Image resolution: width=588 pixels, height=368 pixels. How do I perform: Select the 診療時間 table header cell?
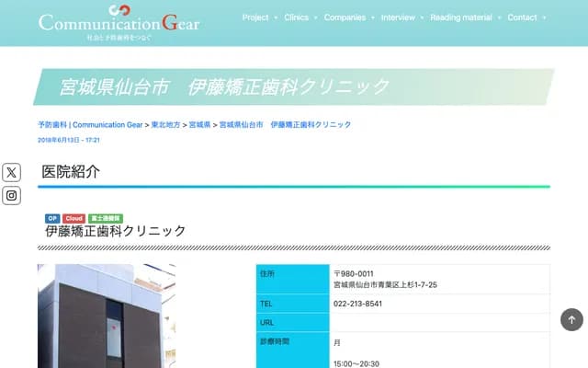pos(292,350)
